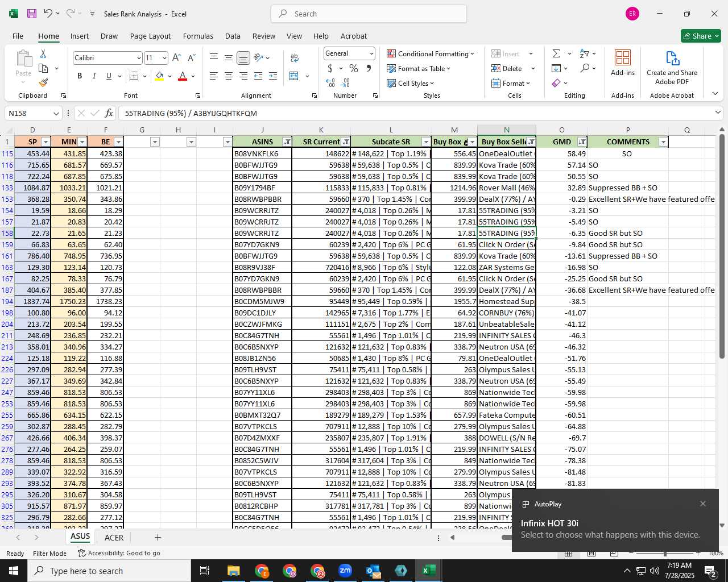Toggle Center horizontal alignment
728x582 pixels.
point(229,76)
